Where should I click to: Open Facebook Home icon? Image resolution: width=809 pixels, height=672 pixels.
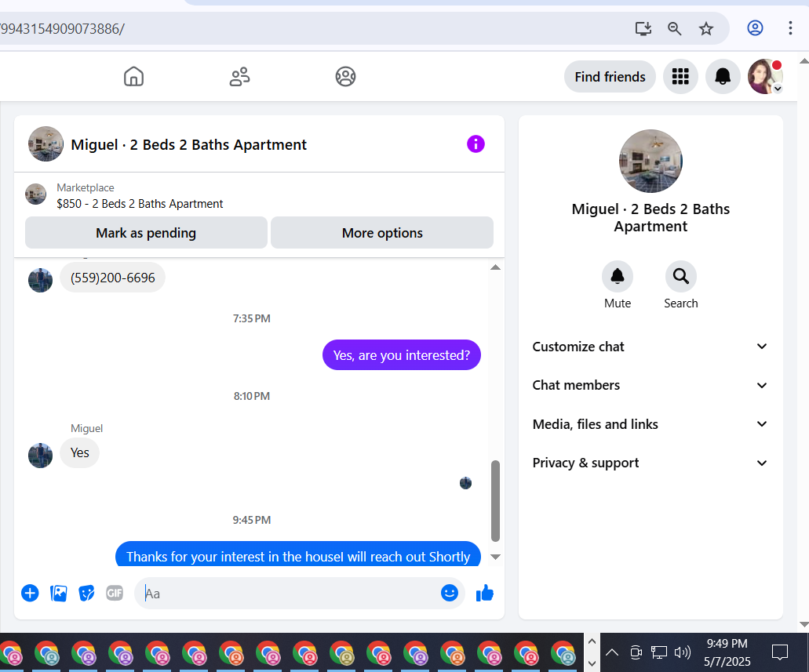[x=133, y=76]
